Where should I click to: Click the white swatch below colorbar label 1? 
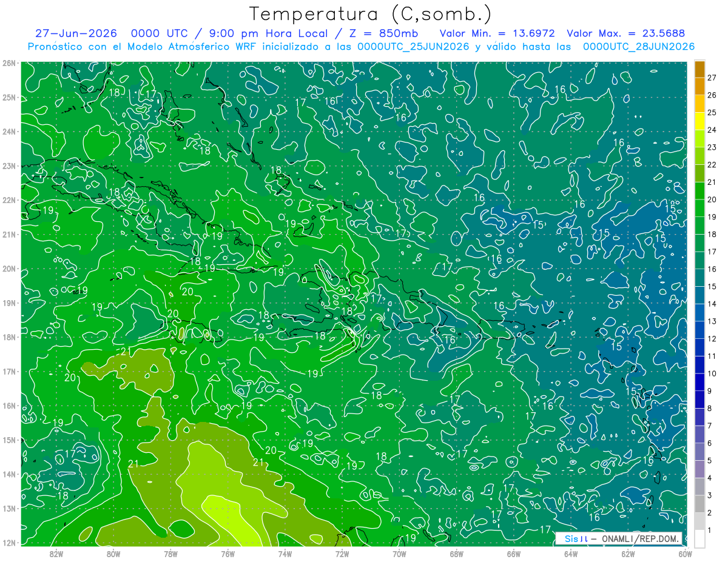click(699, 538)
